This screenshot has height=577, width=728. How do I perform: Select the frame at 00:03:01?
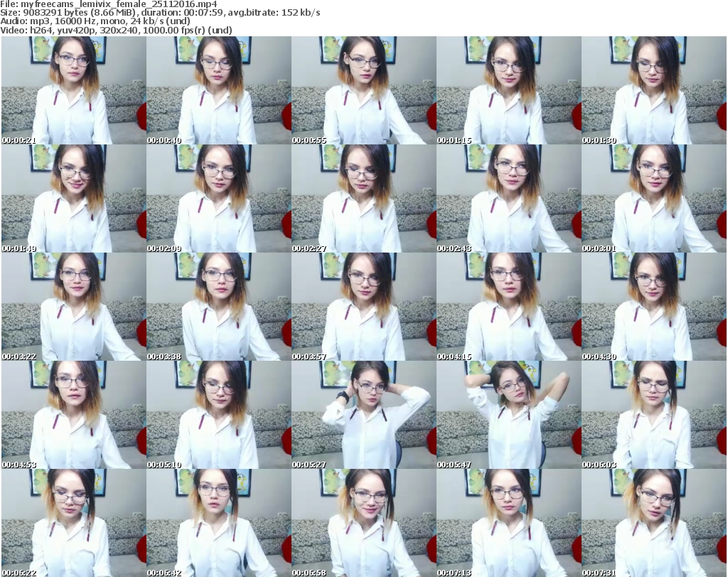(x=654, y=198)
